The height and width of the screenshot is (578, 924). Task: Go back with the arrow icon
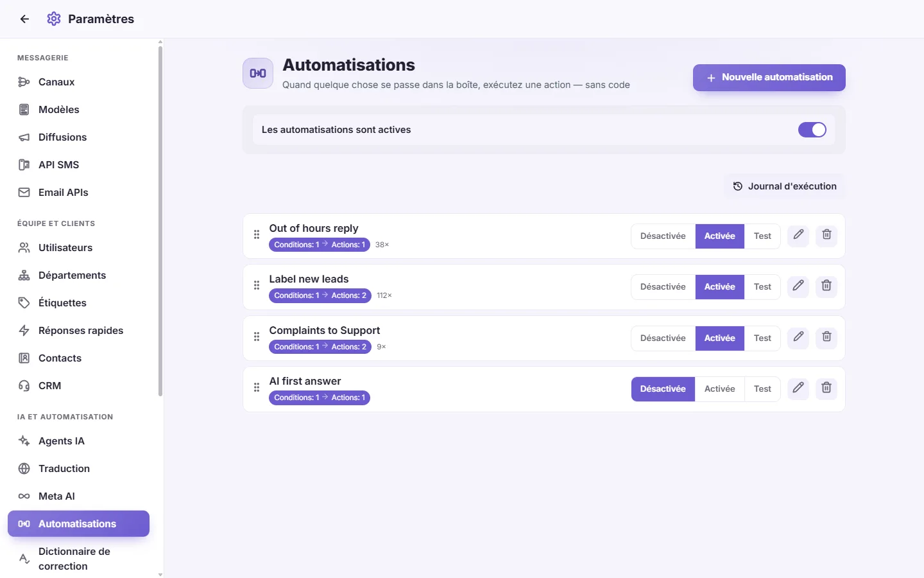24,19
